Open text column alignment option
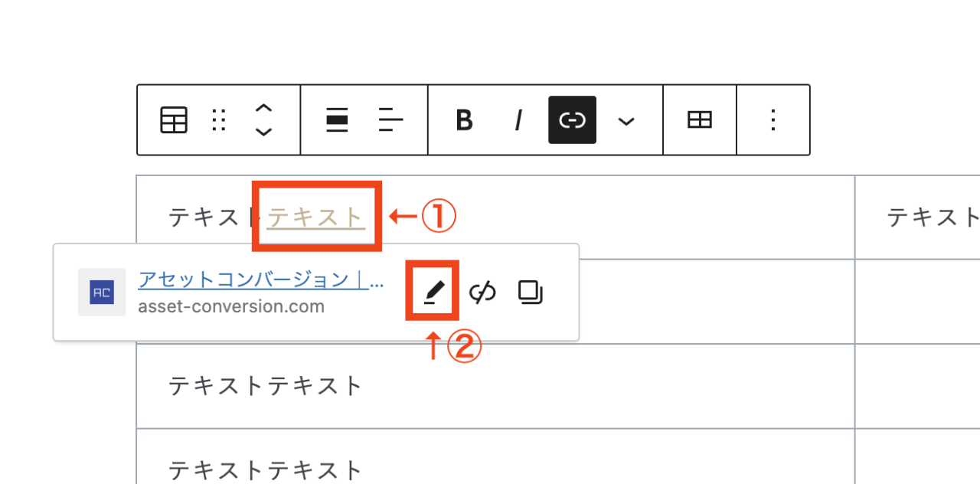Image resolution: width=980 pixels, height=484 pixels. click(390, 120)
